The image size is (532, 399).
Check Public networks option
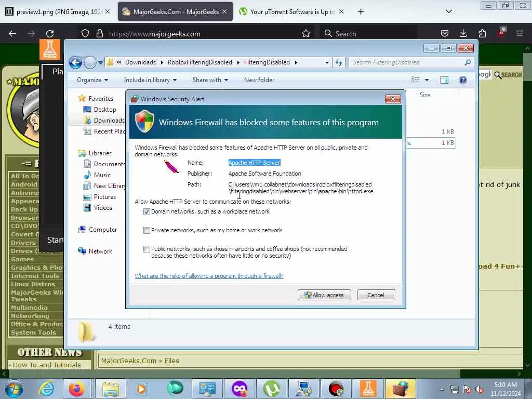pyautogui.click(x=147, y=249)
